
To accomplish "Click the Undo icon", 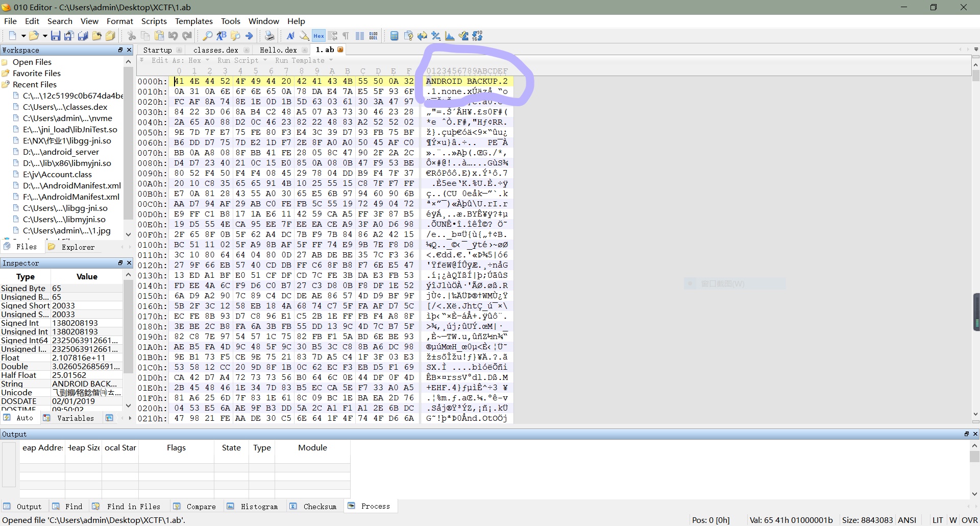I will click(173, 36).
